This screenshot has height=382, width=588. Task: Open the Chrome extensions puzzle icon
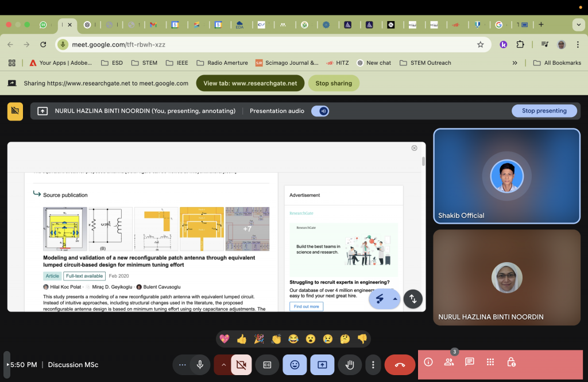tap(520, 45)
